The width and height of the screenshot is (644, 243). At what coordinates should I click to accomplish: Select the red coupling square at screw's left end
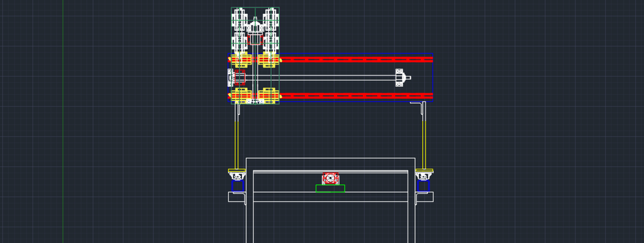click(240, 77)
